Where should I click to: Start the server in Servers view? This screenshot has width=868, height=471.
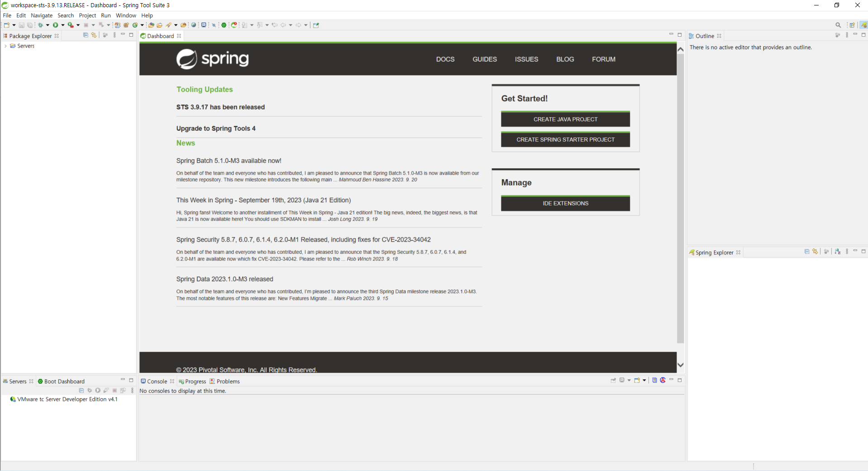tap(98, 390)
